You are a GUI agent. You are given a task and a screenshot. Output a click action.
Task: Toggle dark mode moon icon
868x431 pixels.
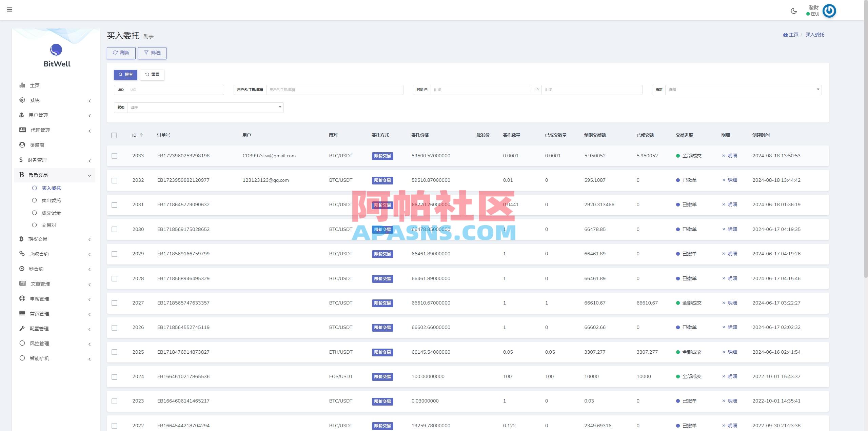[x=794, y=11]
